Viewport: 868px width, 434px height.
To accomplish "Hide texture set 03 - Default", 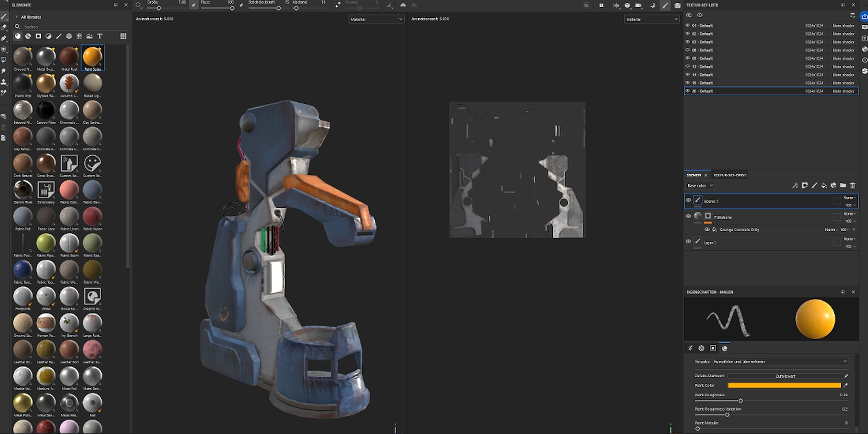I will (x=688, y=42).
